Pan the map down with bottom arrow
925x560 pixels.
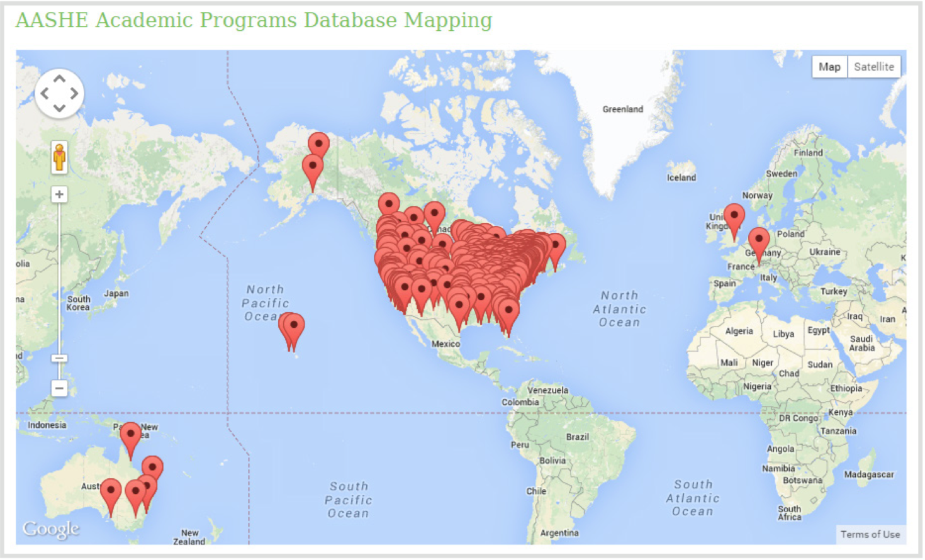[x=59, y=108]
